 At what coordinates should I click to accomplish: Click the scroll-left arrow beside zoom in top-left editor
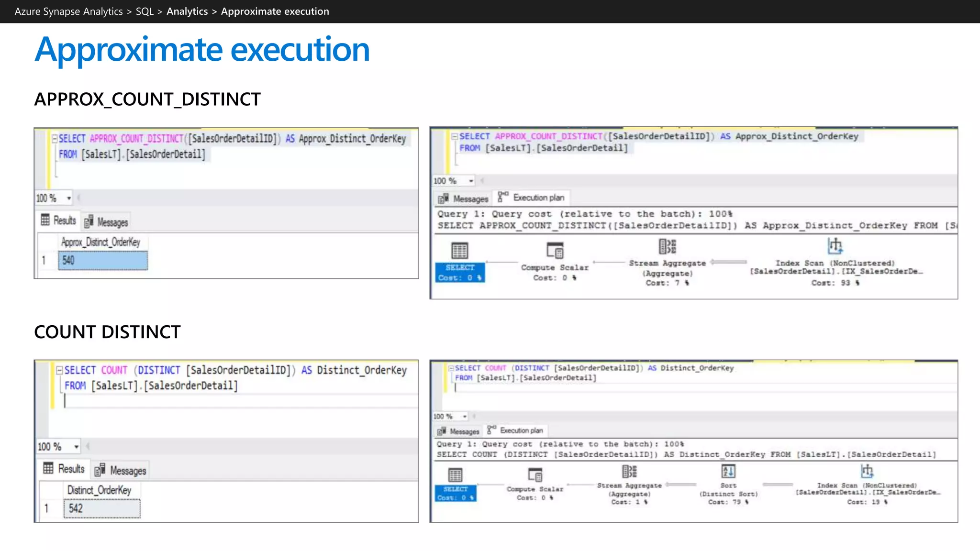[79, 198]
